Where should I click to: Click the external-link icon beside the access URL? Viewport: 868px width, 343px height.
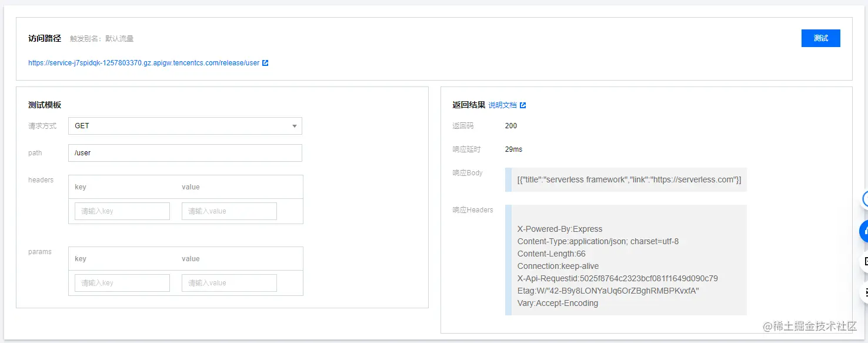tap(265, 63)
